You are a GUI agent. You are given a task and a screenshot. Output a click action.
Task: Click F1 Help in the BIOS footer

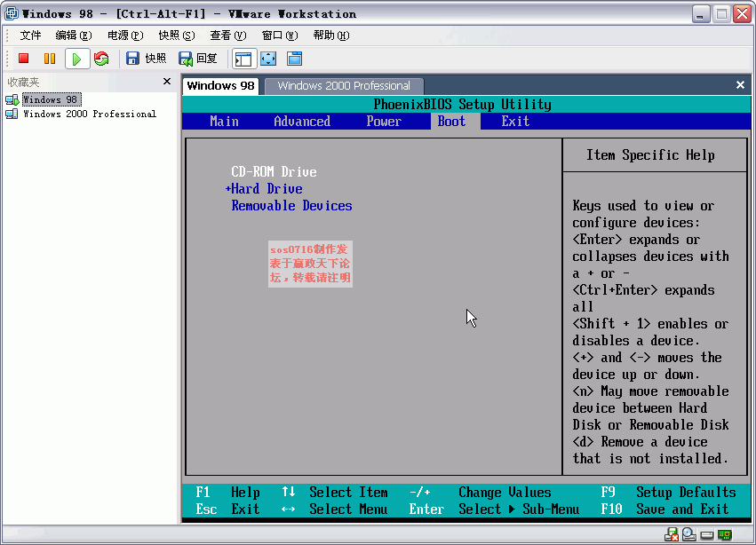227,492
